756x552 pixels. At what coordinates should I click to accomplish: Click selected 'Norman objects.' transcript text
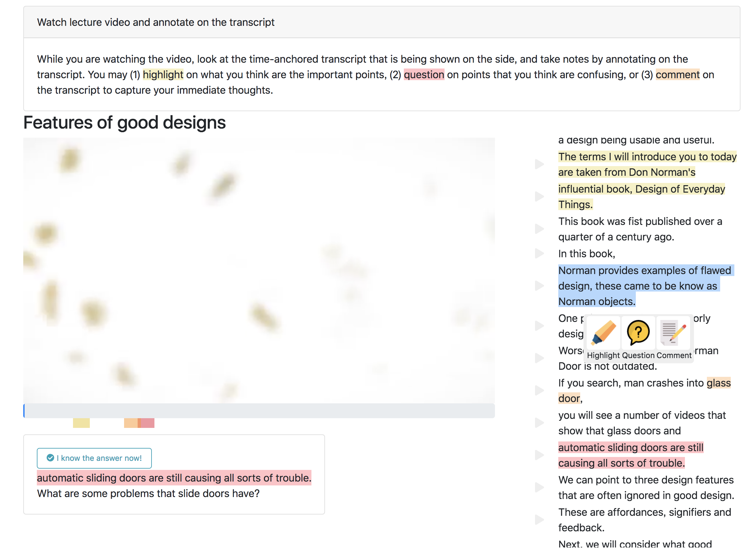pyautogui.click(x=597, y=302)
